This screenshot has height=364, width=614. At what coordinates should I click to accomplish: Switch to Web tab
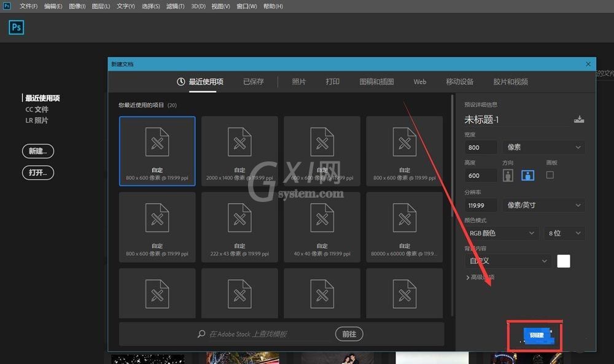coord(420,82)
